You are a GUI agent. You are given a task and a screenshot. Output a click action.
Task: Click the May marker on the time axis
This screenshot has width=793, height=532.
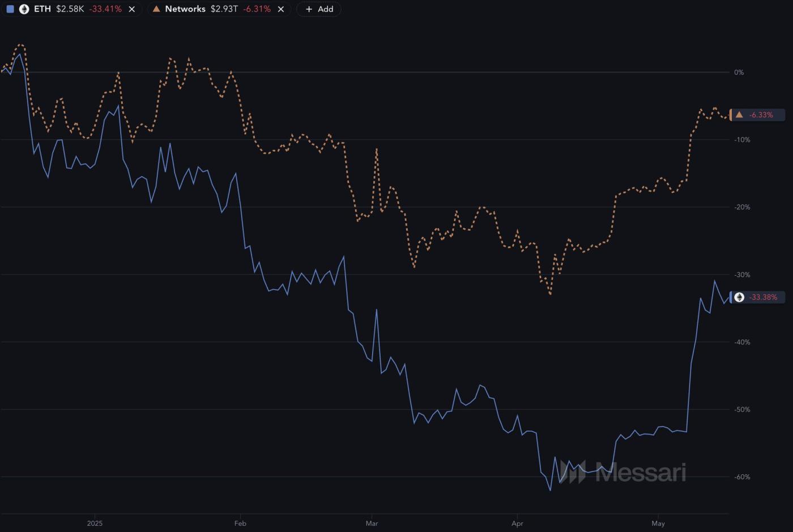coord(658,524)
